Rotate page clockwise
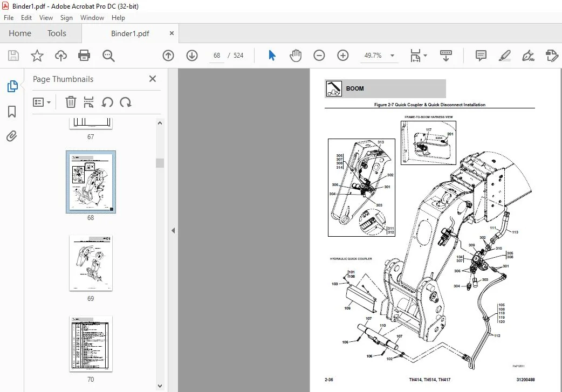The width and height of the screenshot is (562, 392). pos(126,102)
